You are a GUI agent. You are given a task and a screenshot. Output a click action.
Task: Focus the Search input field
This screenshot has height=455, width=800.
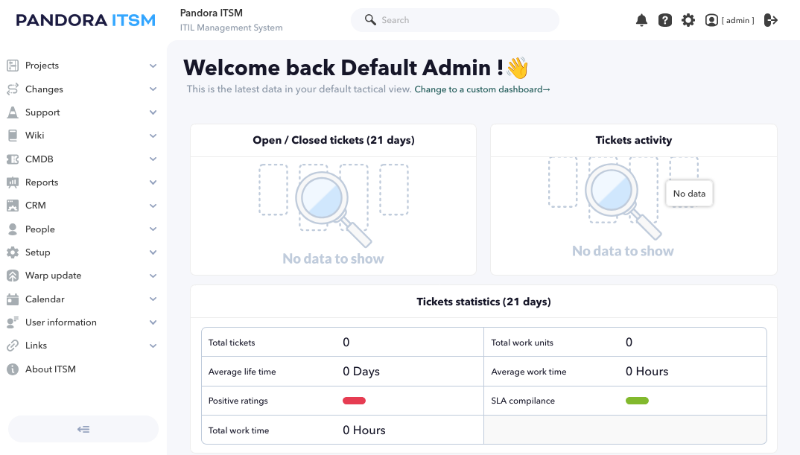pyautogui.click(x=455, y=20)
